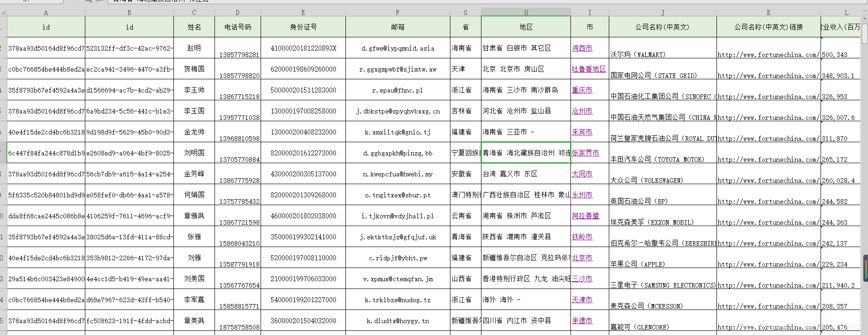Image resolution: width=868 pixels, height=335 pixels.
Task: Select province cell 吉林省
Action: [465, 111]
